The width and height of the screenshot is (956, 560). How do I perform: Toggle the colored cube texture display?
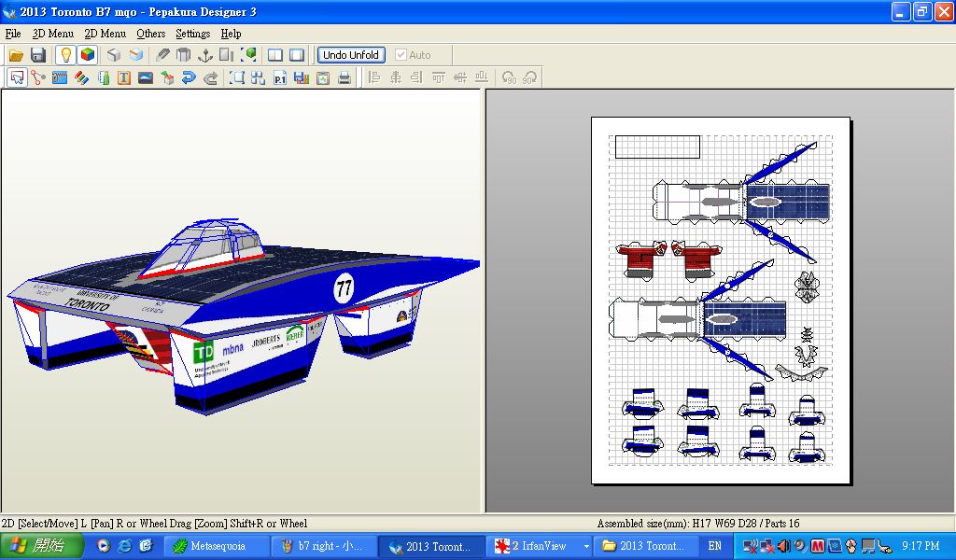[x=87, y=55]
